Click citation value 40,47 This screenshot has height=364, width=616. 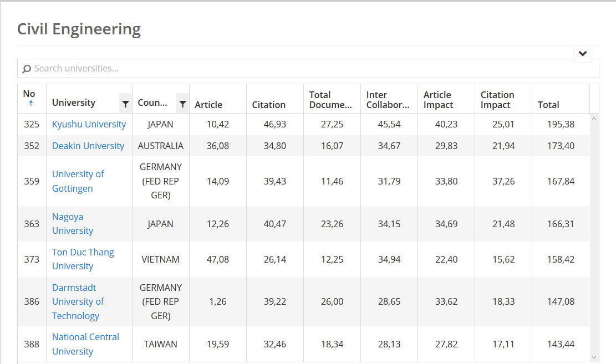click(274, 224)
